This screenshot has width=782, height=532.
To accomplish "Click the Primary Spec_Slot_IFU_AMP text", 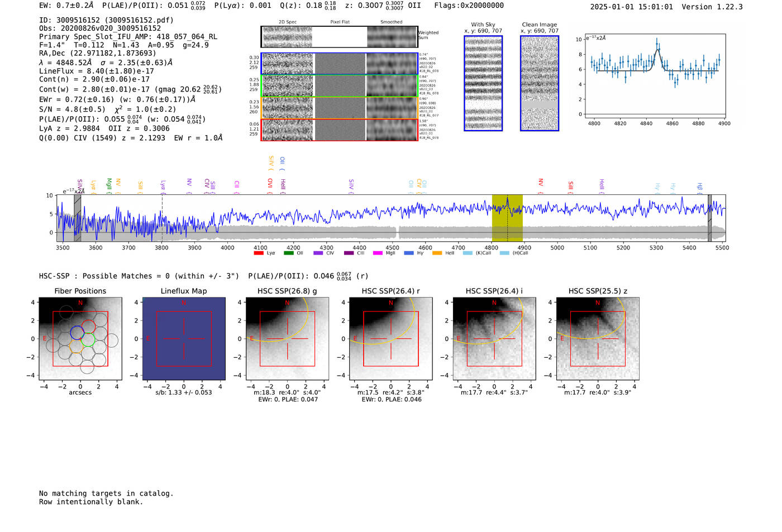I will pyautogui.click(x=128, y=37).
